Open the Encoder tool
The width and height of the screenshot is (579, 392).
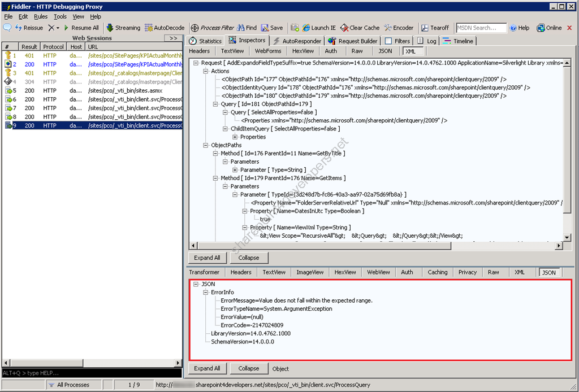click(399, 28)
